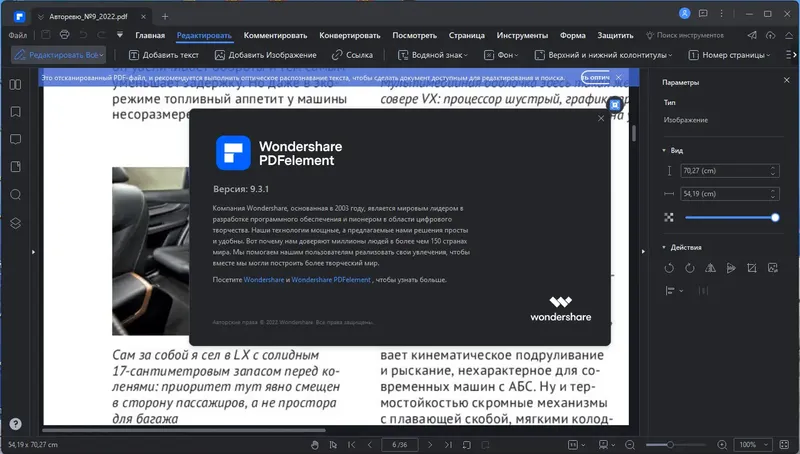800x454 pixels.
Task: Flip image horizontally in Действия
Action: tap(710, 268)
